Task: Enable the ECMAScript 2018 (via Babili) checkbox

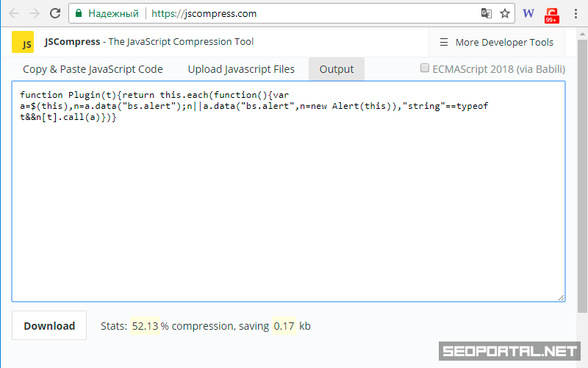Action: pyautogui.click(x=425, y=68)
